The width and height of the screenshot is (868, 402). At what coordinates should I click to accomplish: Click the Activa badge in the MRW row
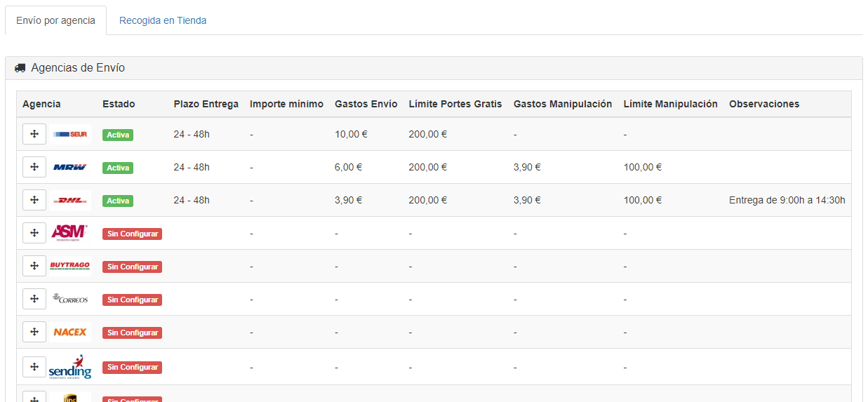pos(118,168)
